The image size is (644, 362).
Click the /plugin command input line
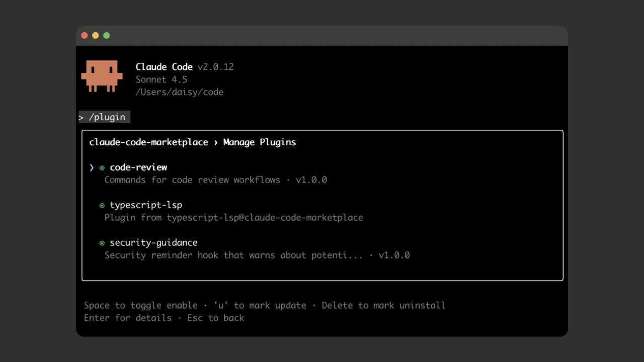click(107, 117)
